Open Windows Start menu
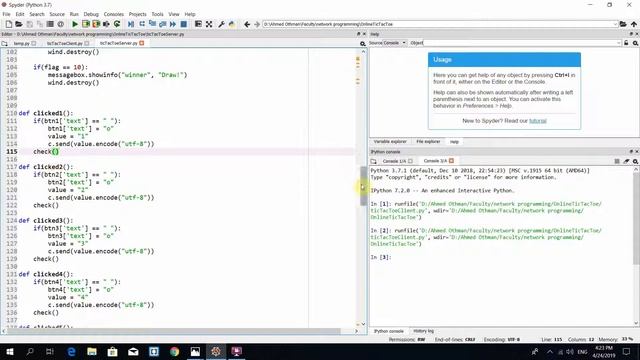This screenshot has width=640, height=360. pyautogui.click(x=9, y=351)
